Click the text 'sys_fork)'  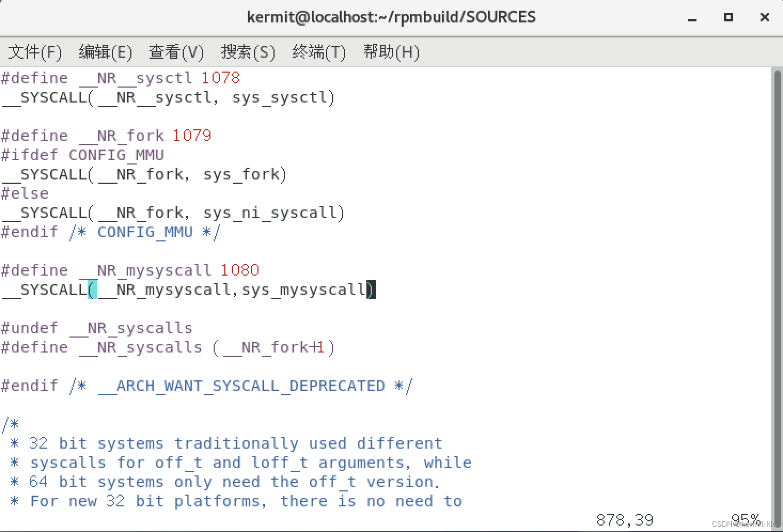click(x=245, y=174)
